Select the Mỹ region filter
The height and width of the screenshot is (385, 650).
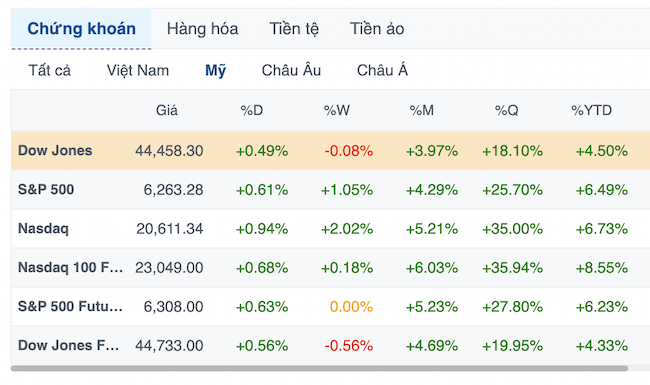click(215, 70)
